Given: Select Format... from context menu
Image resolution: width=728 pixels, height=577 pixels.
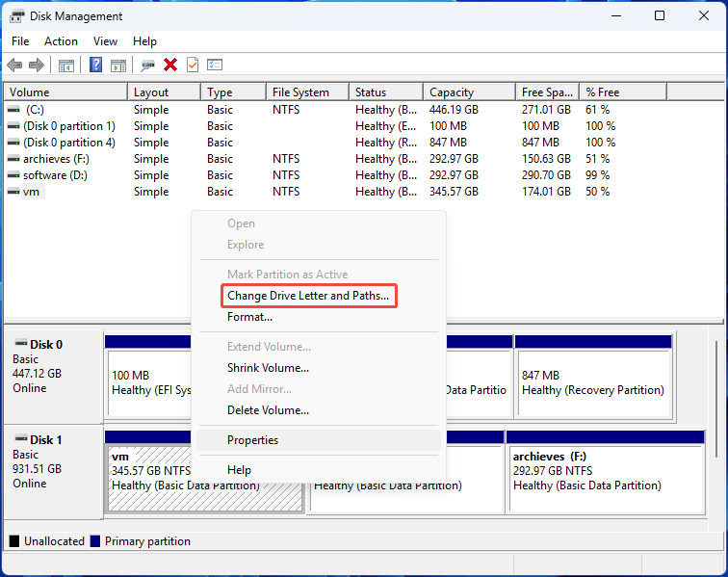Looking at the screenshot, I should tap(249, 317).
